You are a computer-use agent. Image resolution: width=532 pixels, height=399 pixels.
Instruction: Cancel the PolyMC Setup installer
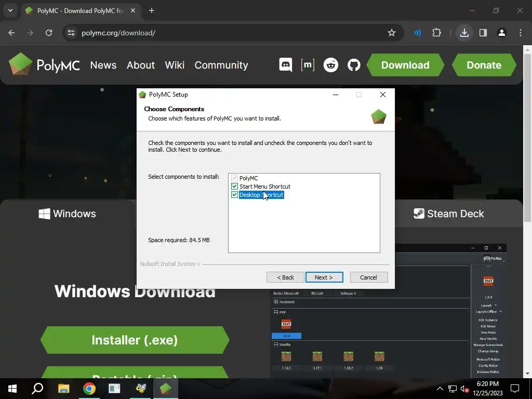[x=368, y=277]
